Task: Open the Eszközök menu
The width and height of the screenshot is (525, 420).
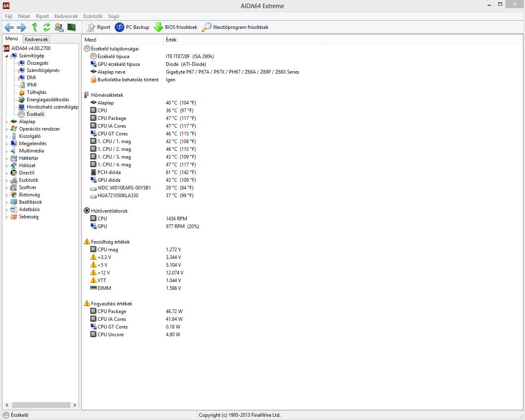Action: click(x=93, y=16)
